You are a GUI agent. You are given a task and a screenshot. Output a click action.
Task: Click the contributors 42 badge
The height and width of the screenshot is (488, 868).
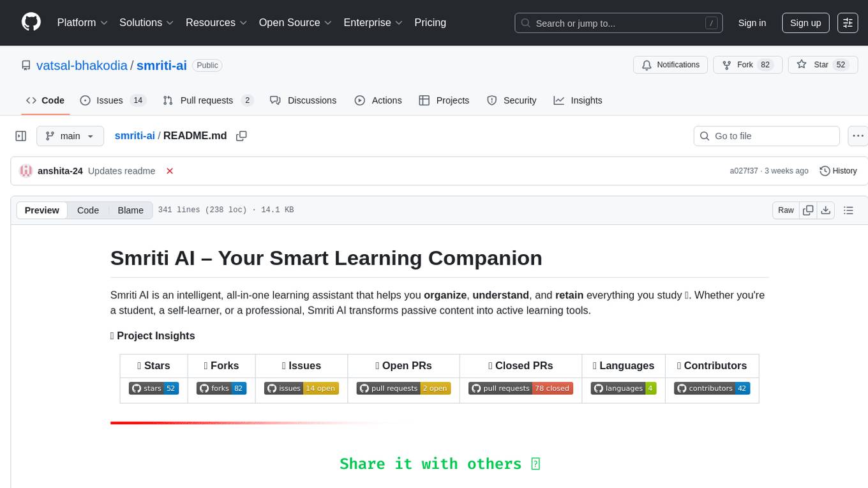(x=712, y=388)
